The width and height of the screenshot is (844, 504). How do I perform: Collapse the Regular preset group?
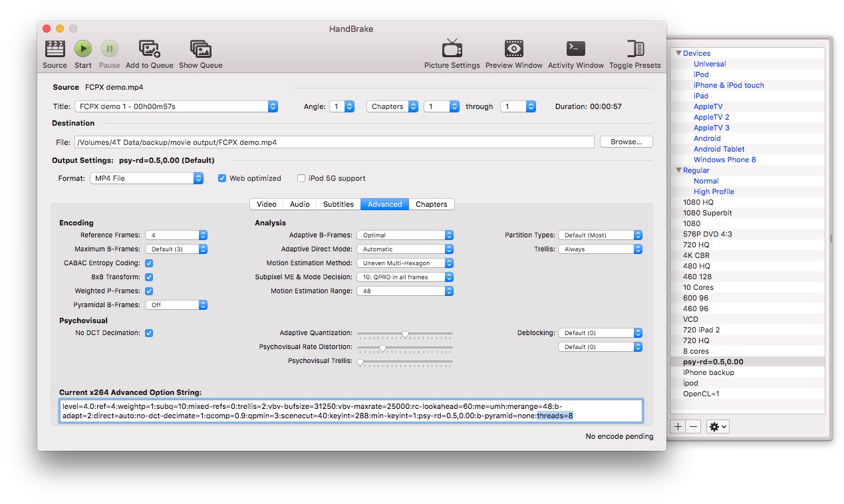point(679,170)
